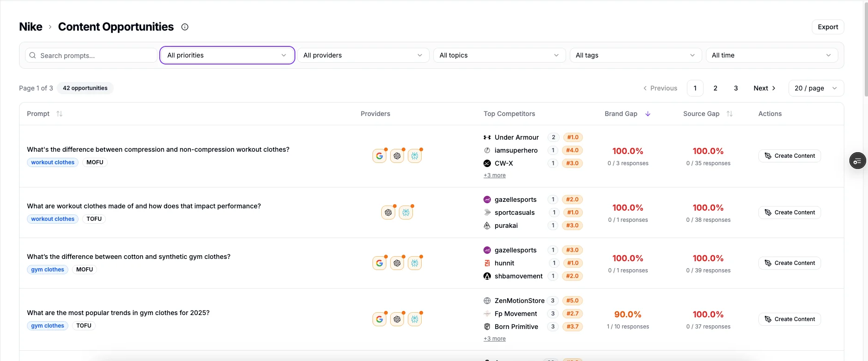The width and height of the screenshot is (868, 361).
Task: Expand +3 more under Born Primitive competitor
Action: [x=495, y=339]
